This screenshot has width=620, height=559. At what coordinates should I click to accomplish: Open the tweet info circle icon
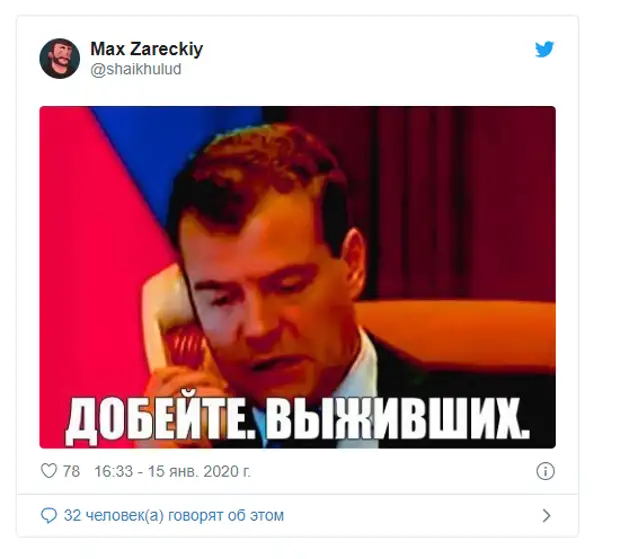[545, 471]
